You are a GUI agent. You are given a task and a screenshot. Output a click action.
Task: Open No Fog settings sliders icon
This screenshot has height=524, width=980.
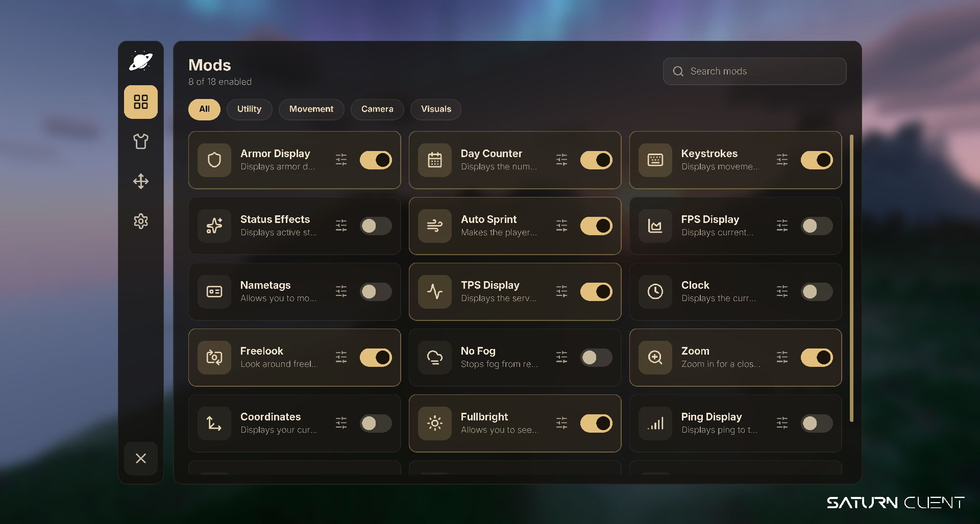tap(561, 357)
